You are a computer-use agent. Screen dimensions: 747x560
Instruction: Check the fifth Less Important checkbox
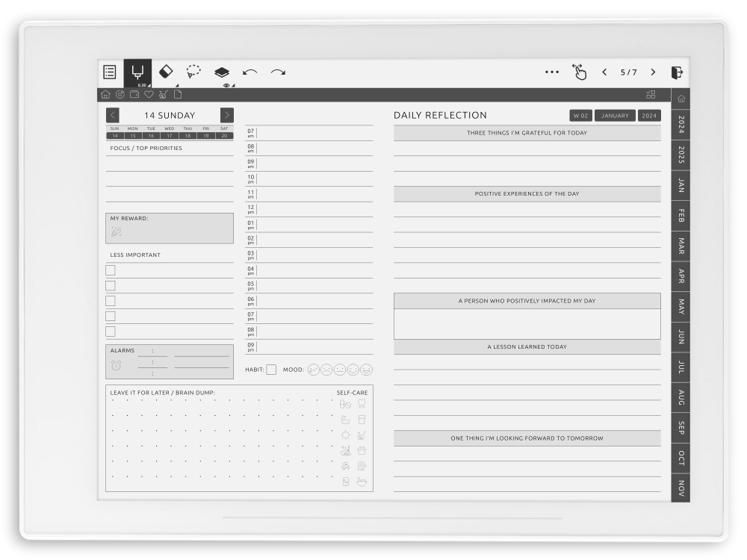(x=111, y=332)
